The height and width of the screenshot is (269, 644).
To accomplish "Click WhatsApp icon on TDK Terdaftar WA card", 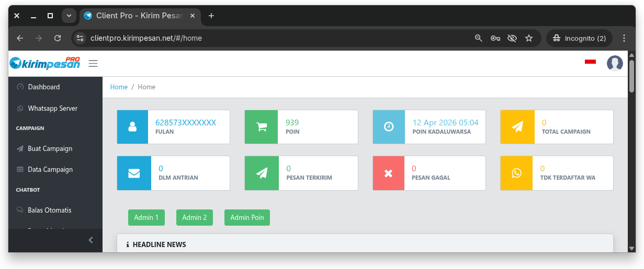I will (517, 173).
